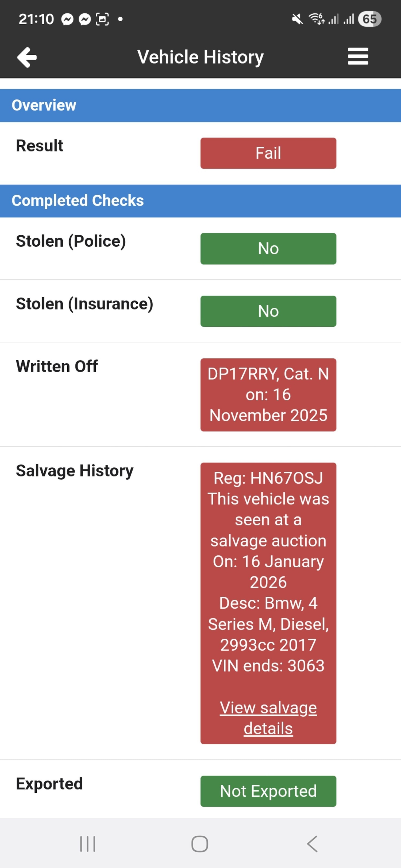Image resolution: width=401 pixels, height=868 pixels.
Task: Tap the screenshot capture status icon
Action: [x=102, y=19]
